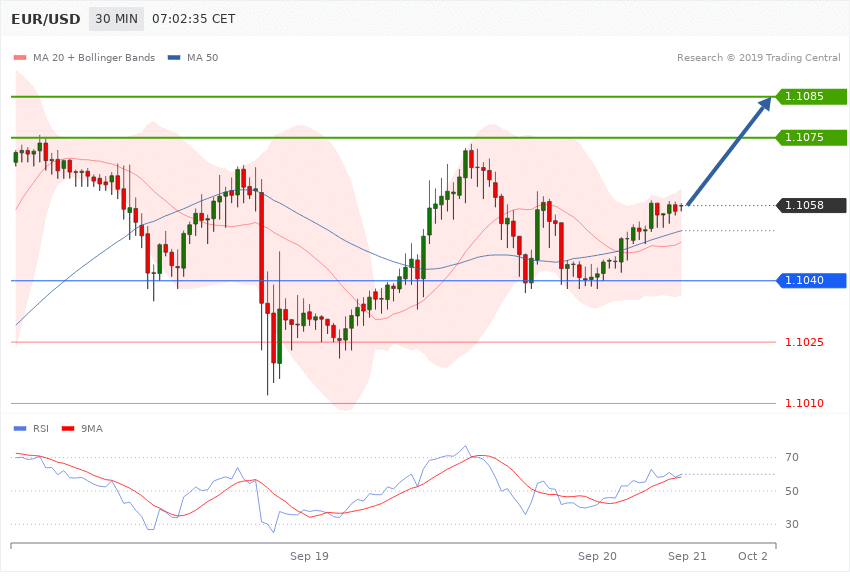Click the RSI 50 axis value
This screenshot has width=850, height=576.
791,491
